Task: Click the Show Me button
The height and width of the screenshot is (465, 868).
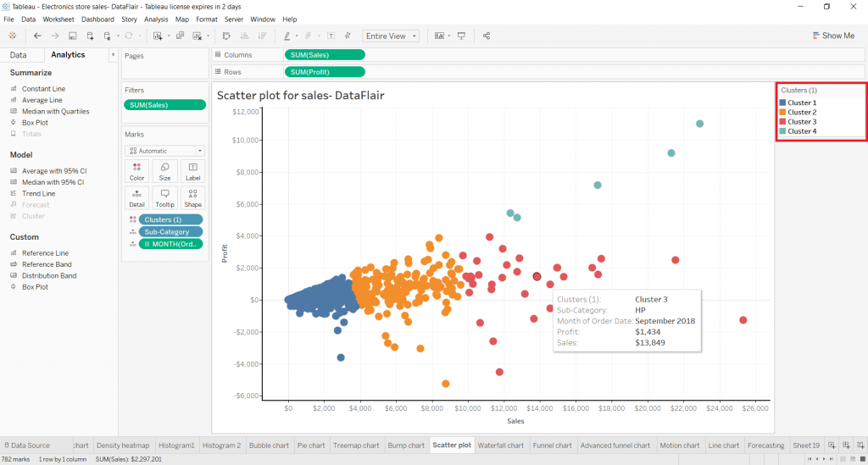Action: tap(833, 36)
